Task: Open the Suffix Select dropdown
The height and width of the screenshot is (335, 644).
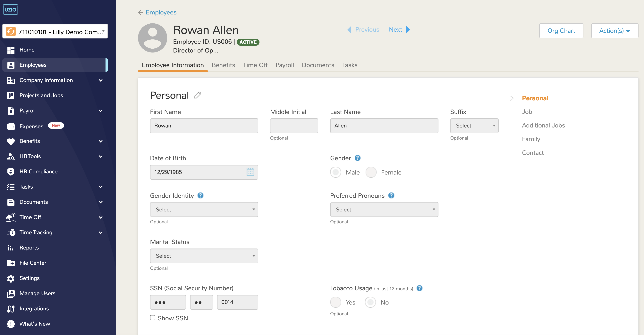Action: pyautogui.click(x=474, y=126)
